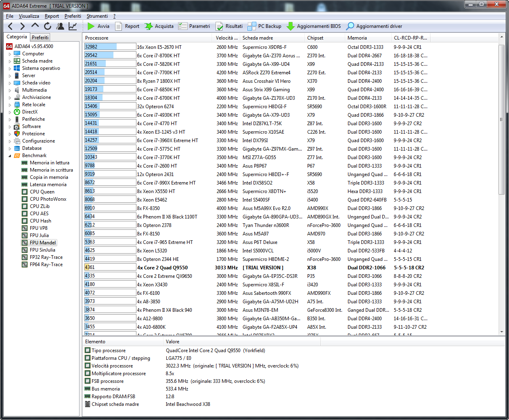Sort by CL-RCD-RP-R column header

(411, 38)
